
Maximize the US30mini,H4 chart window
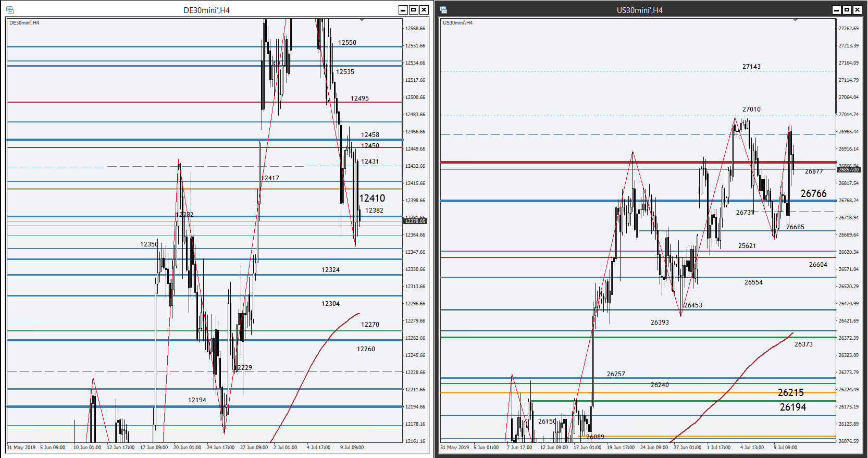point(847,10)
